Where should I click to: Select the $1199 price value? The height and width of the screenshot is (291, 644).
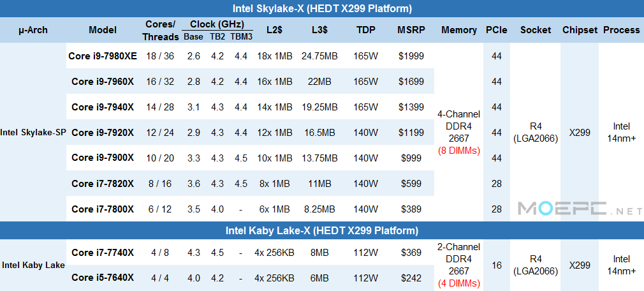(x=411, y=132)
